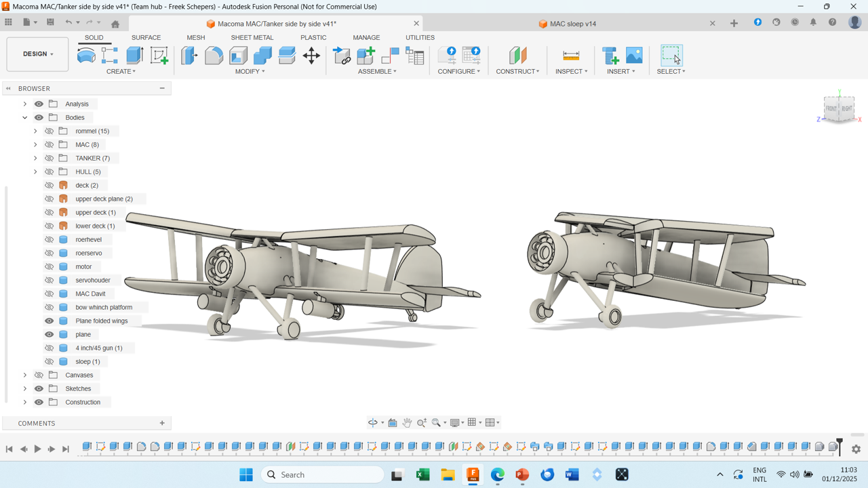Select the Fillet tool icon
The width and height of the screenshot is (868, 488).
tap(214, 55)
